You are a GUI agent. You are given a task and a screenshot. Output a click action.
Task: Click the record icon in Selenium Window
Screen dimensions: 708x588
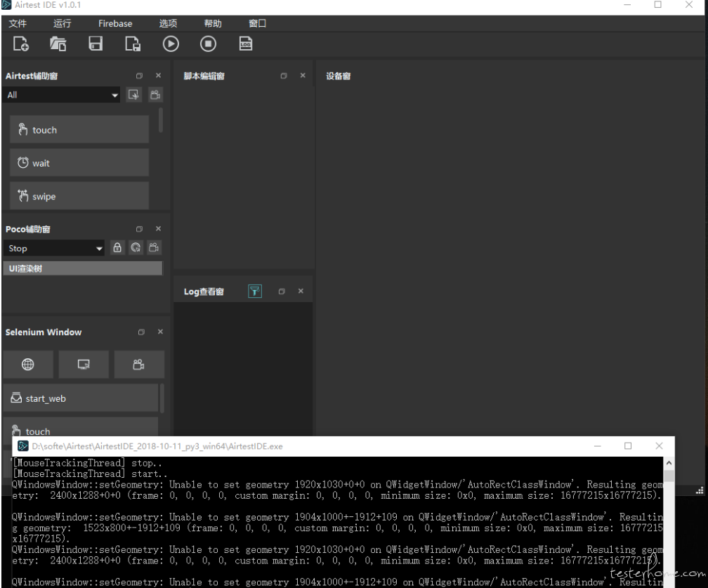139,364
